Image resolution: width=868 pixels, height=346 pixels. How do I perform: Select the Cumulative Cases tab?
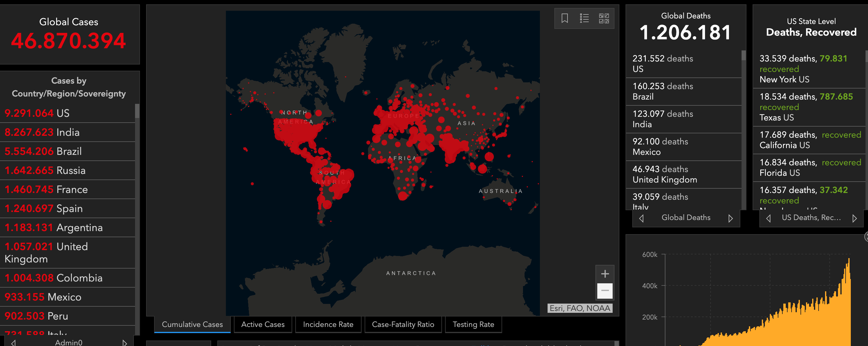coord(192,324)
